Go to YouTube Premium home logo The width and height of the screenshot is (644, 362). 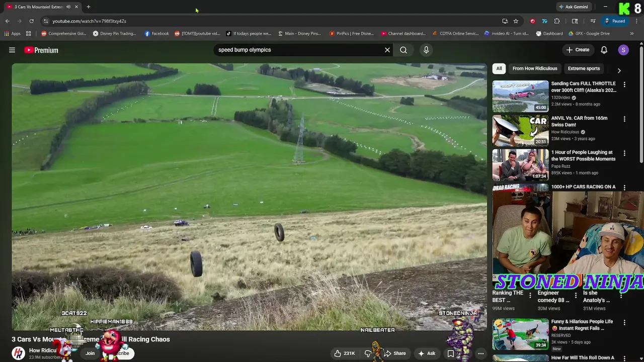point(41,50)
